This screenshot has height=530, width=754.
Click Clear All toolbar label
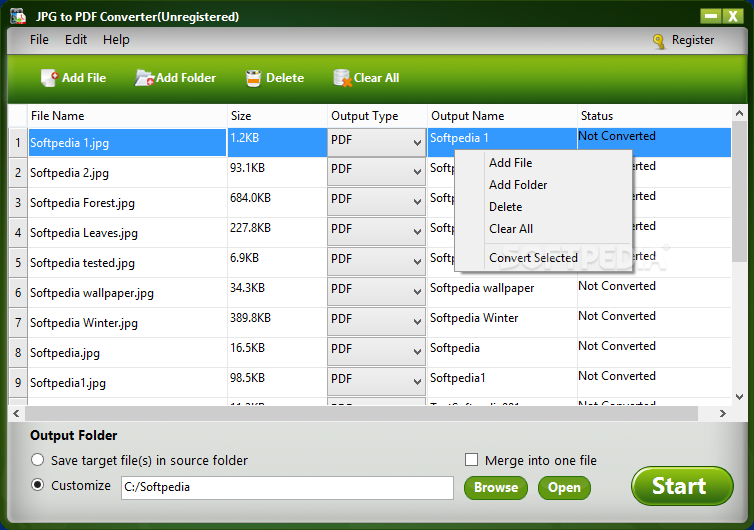376,78
